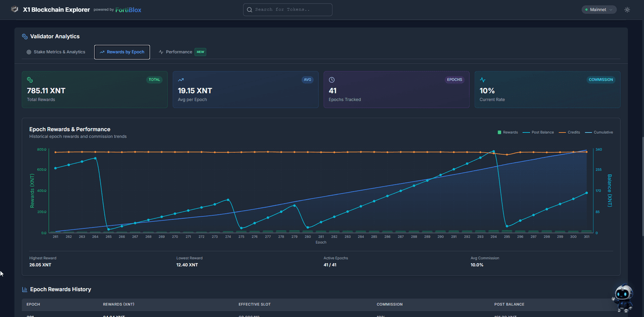Click the EFFECTIVE SLOT column header

coord(255,304)
